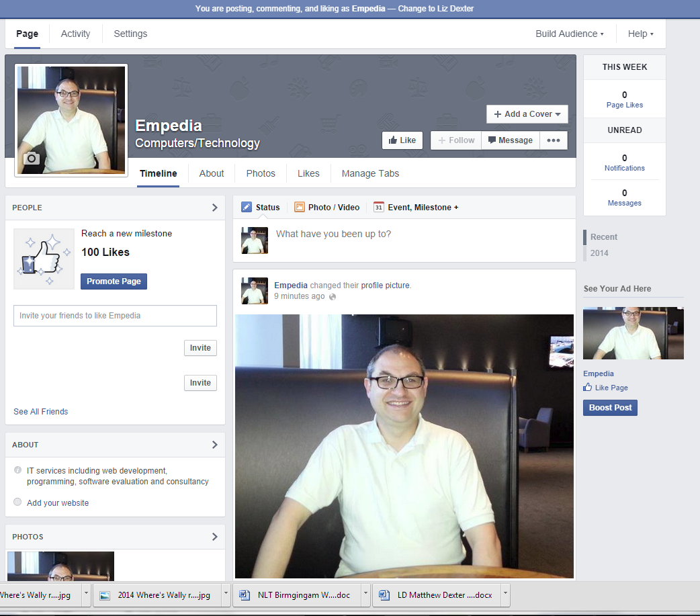Click the thumbs-up milestone likes image
Viewport: 700px width, 616px height.
(44, 259)
